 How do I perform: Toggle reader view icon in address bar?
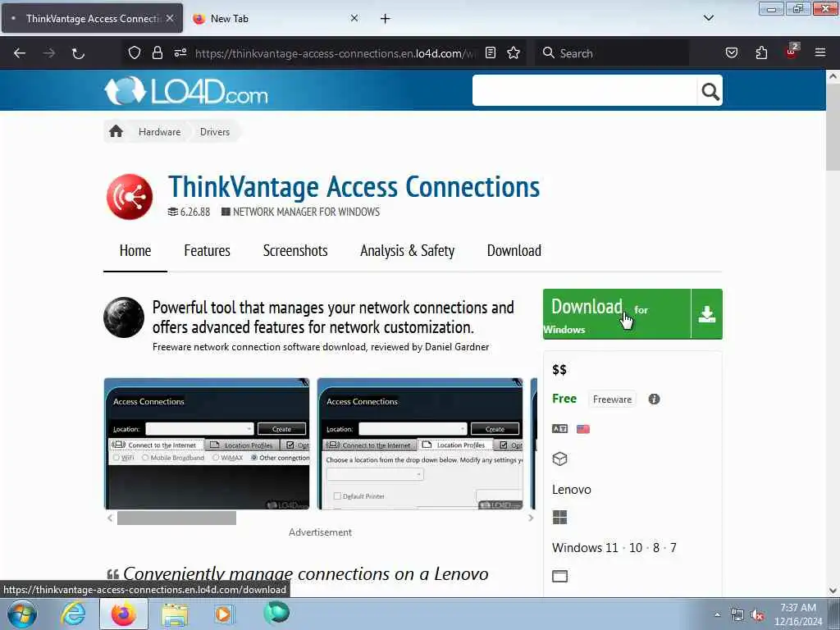[x=491, y=52]
